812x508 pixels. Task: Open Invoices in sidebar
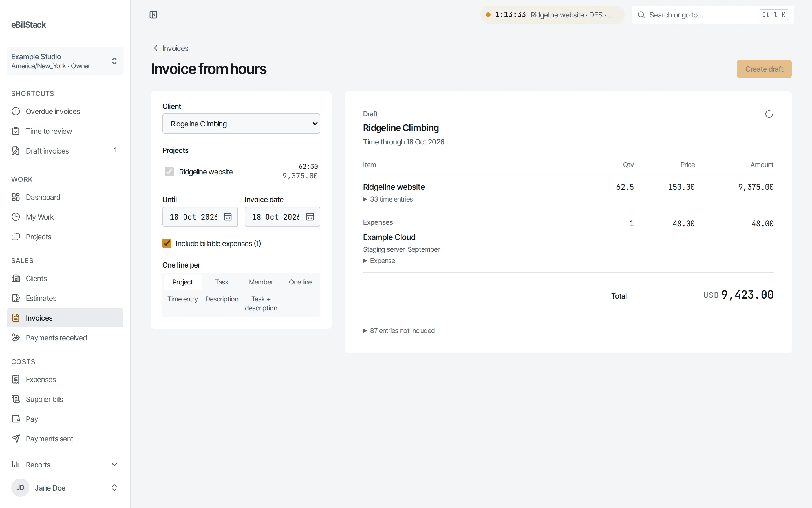[65, 318]
